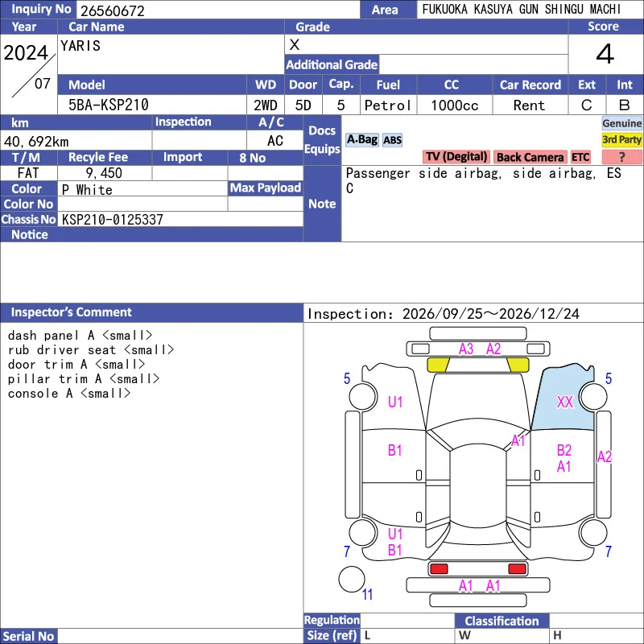Click the XX mark on the blue front fender
This screenshot has height=644, width=644.
point(565,402)
